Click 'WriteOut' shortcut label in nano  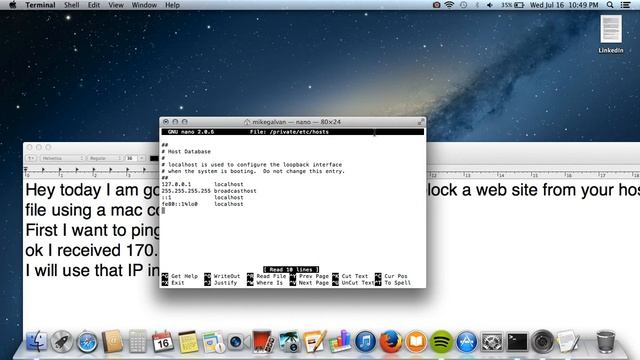click(227, 276)
